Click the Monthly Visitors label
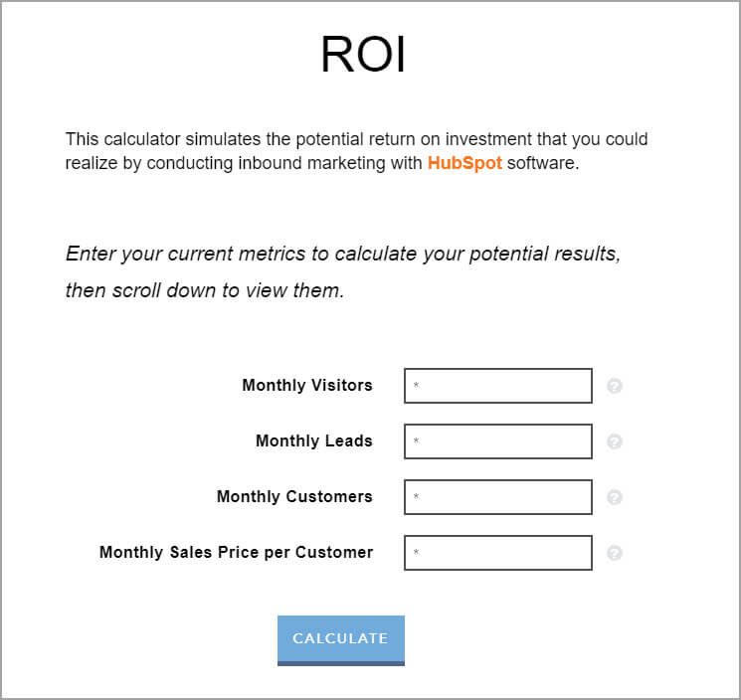Screen dimensions: 741x700 coord(307,386)
